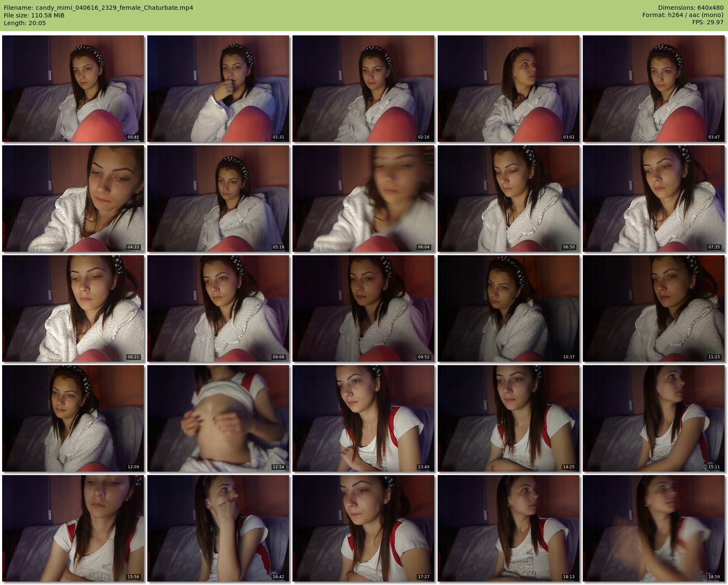728x585 pixels.
Task: Click the Filename line in the header
Action: pyautogui.click(x=98, y=8)
